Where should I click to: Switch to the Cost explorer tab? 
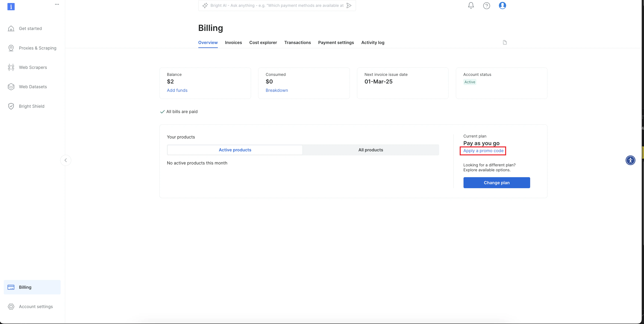click(x=263, y=42)
